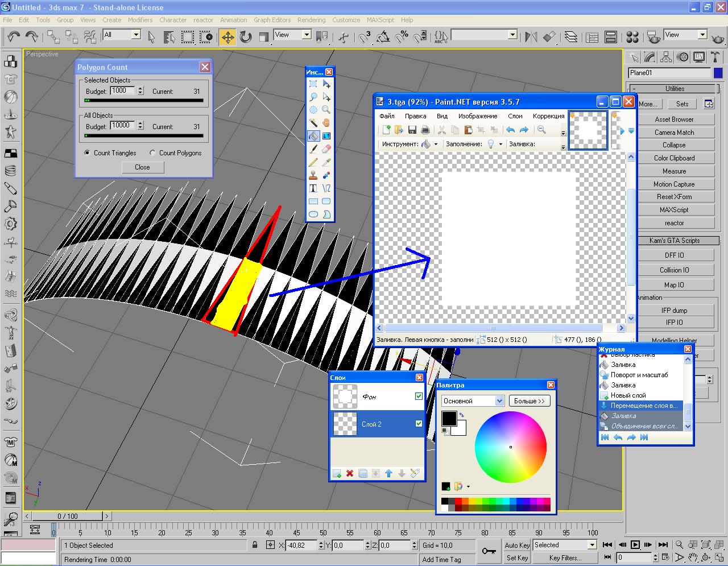This screenshot has height=566, width=728.
Task: Pick a hue on the Палитра color wheel
Action: coord(511,447)
